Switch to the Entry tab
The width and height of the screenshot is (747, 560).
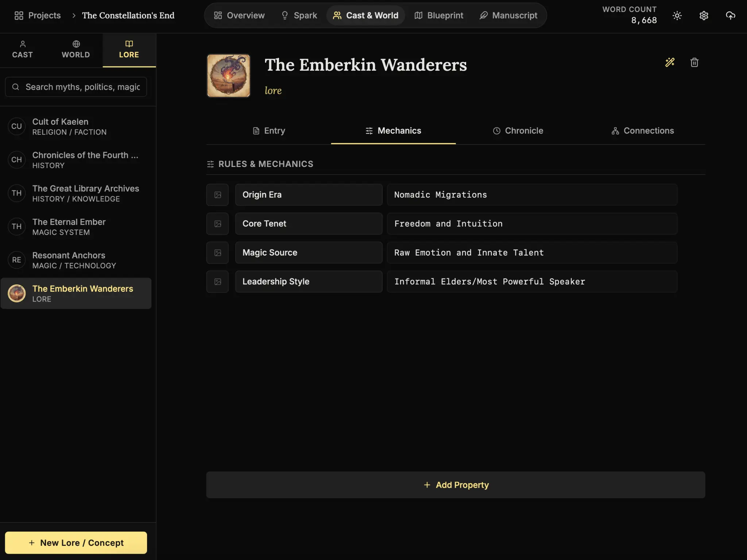268,131
